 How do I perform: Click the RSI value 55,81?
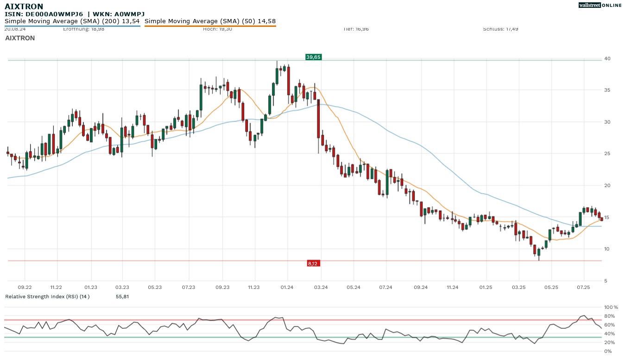coord(122,296)
